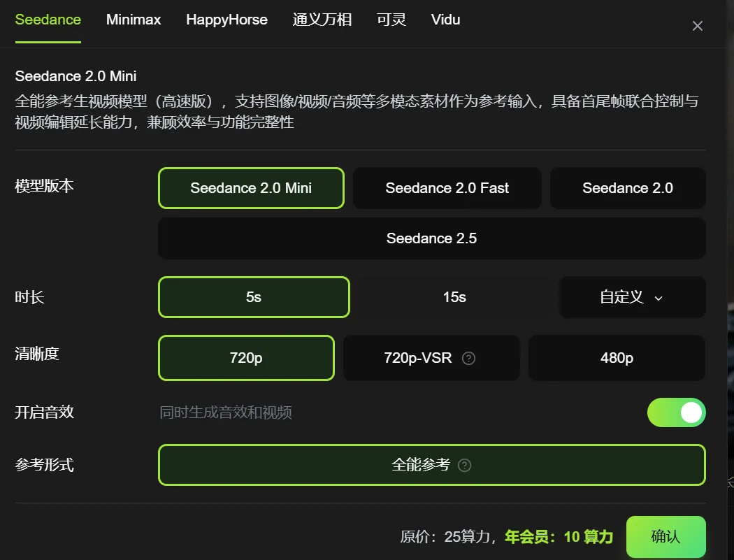The height and width of the screenshot is (560, 734).
Task: Choose Seedance 2.0 Mini model version
Action: point(252,188)
